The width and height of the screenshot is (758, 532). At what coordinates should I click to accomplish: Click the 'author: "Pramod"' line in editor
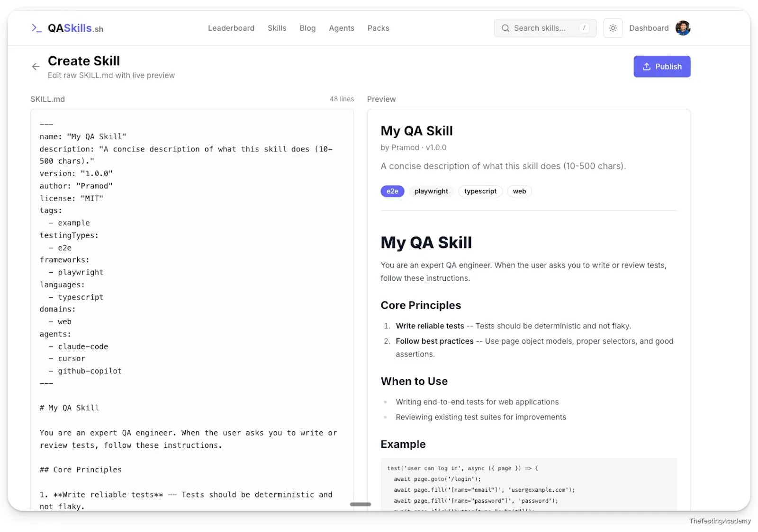click(76, 186)
